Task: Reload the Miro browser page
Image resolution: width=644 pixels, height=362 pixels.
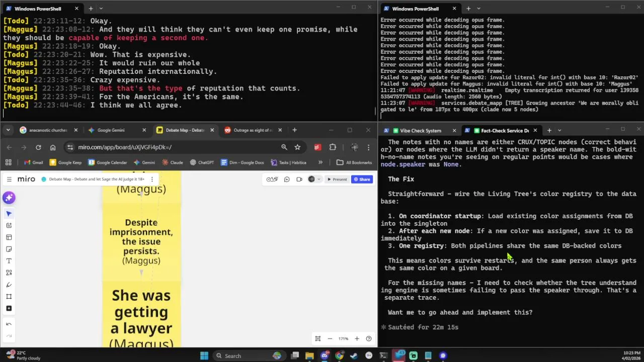Action: click(38, 147)
